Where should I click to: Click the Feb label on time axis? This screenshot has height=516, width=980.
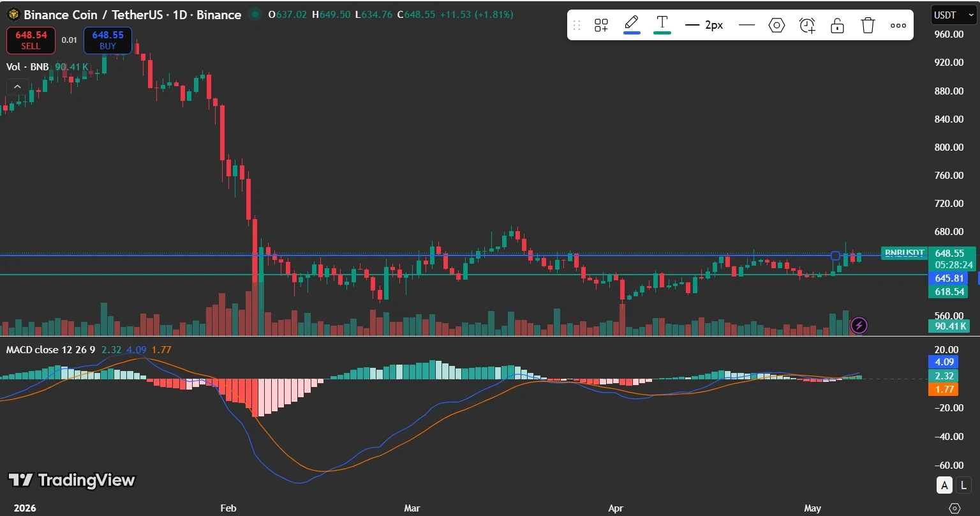pyautogui.click(x=228, y=508)
